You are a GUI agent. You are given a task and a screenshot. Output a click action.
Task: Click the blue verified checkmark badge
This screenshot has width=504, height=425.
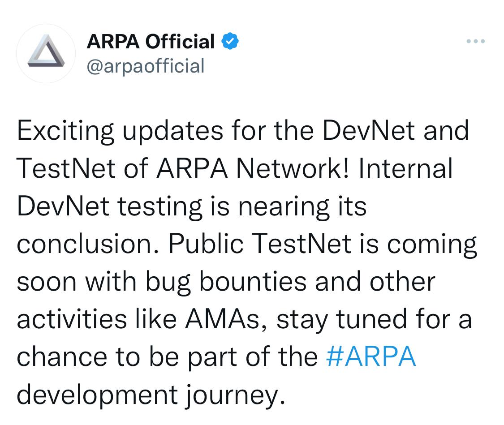coord(230,41)
